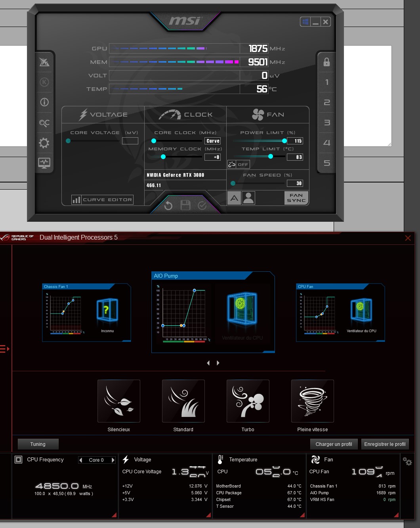Save profile using the floppy disk icon
The image size is (420, 528).
click(185, 205)
